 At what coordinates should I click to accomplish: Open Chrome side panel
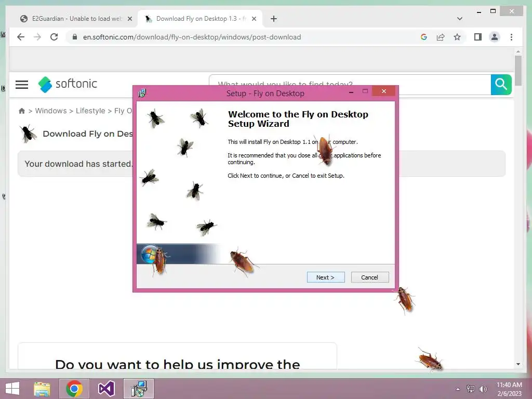(478, 37)
